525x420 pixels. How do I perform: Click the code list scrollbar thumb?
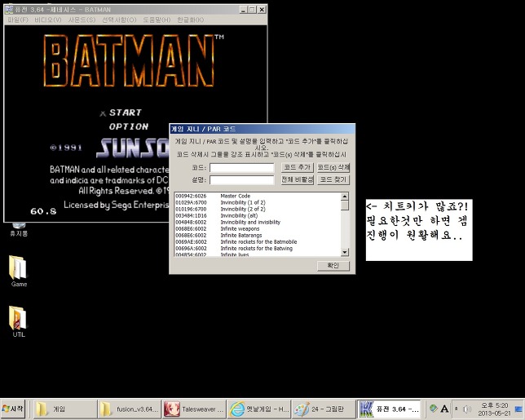coord(345,206)
